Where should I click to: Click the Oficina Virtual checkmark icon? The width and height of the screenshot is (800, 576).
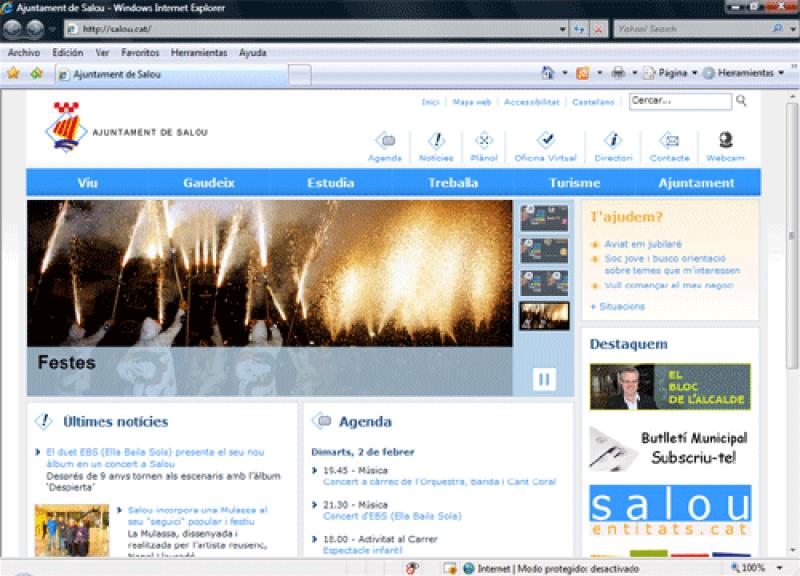[x=545, y=141]
